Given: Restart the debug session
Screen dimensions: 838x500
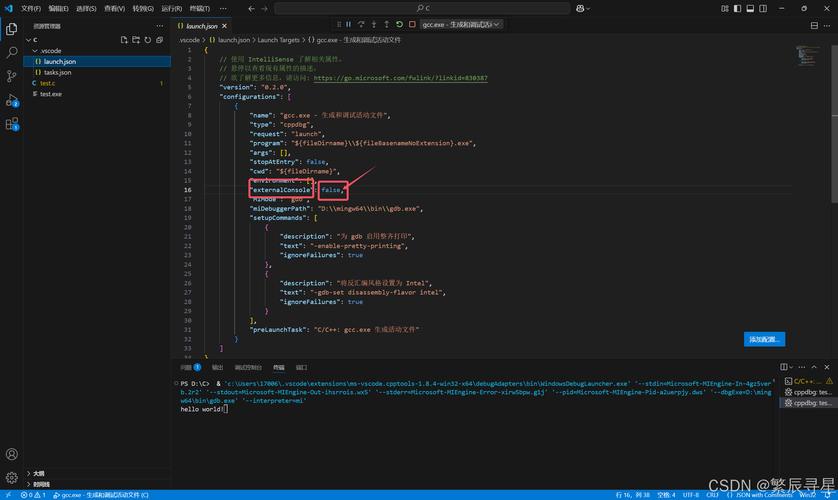Looking at the screenshot, I should [399, 25].
